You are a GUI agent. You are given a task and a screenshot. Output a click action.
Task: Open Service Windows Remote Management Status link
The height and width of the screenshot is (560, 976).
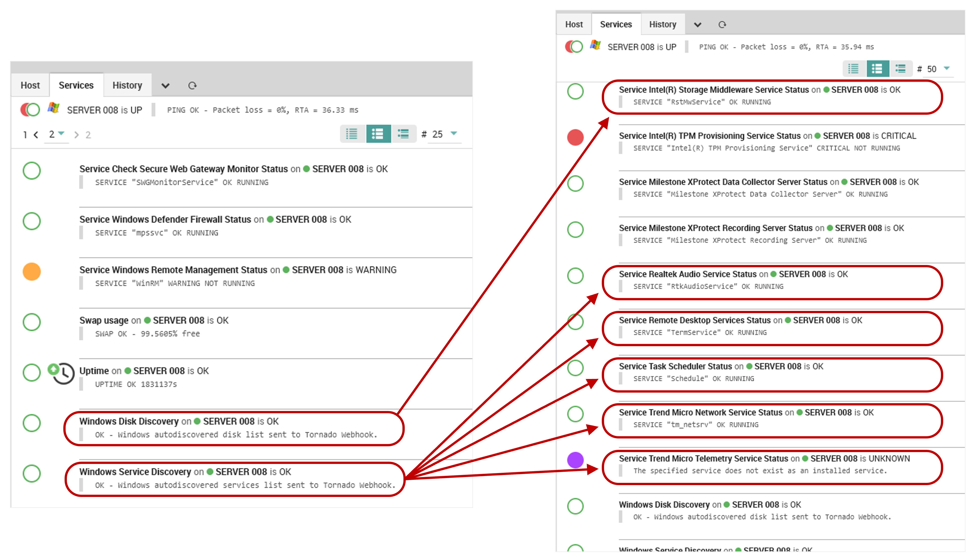point(173,270)
